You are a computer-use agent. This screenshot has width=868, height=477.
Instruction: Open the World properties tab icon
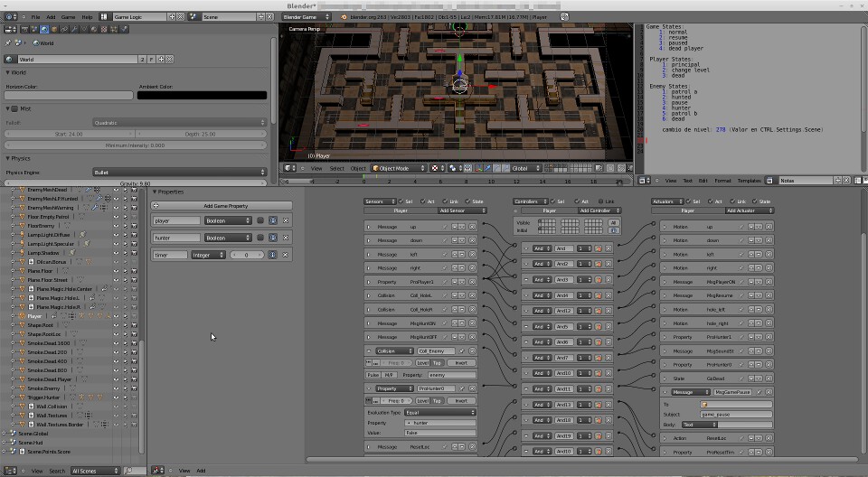(x=44, y=29)
